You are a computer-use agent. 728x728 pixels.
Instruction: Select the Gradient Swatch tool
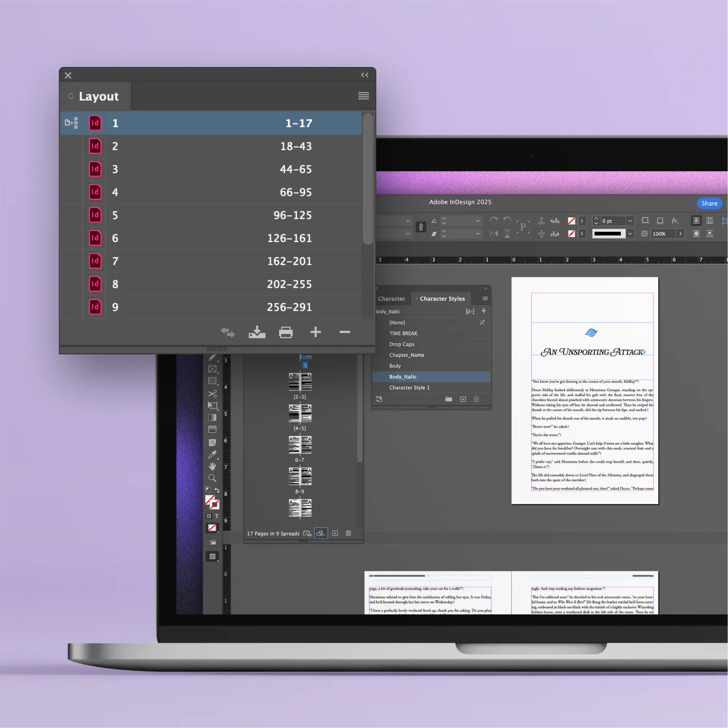tap(212, 418)
